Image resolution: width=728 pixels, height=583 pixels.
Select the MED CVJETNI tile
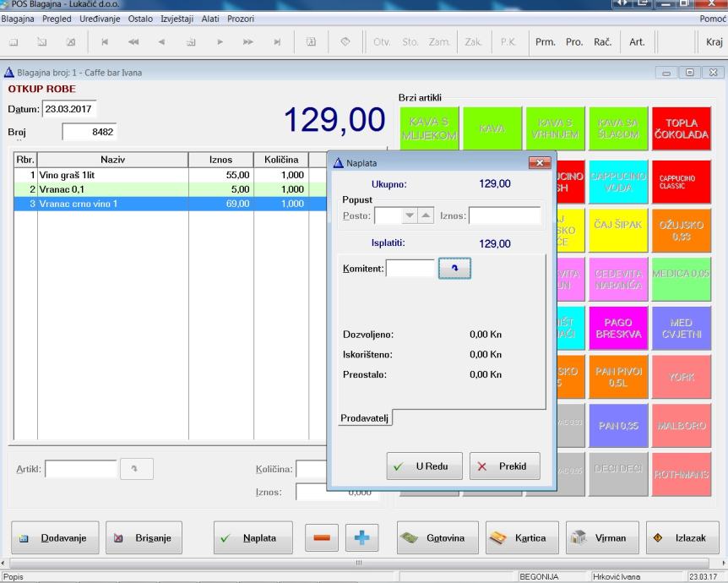coord(681,328)
